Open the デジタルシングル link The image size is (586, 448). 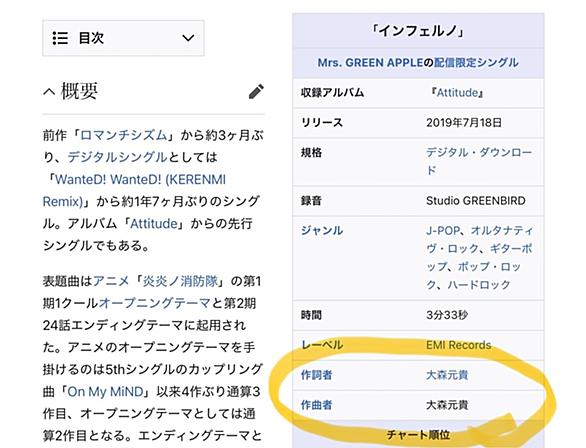(117, 157)
